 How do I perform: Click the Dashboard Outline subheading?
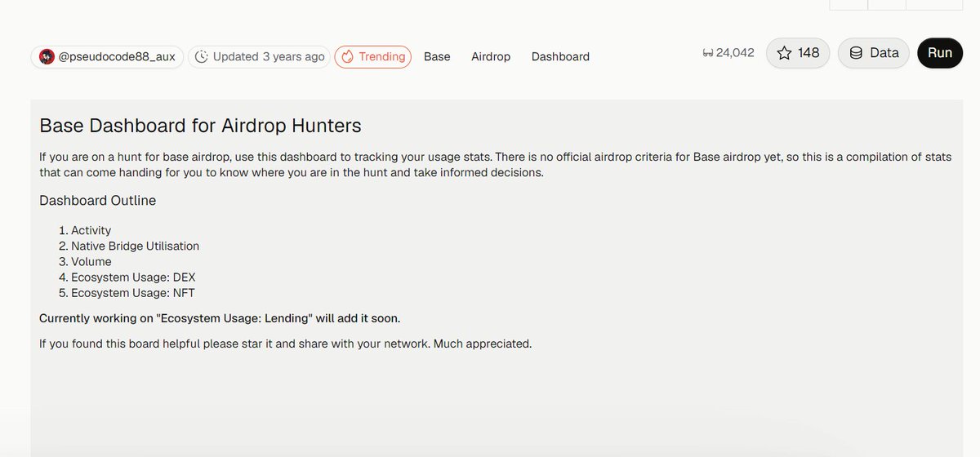[x=97, y=200]
